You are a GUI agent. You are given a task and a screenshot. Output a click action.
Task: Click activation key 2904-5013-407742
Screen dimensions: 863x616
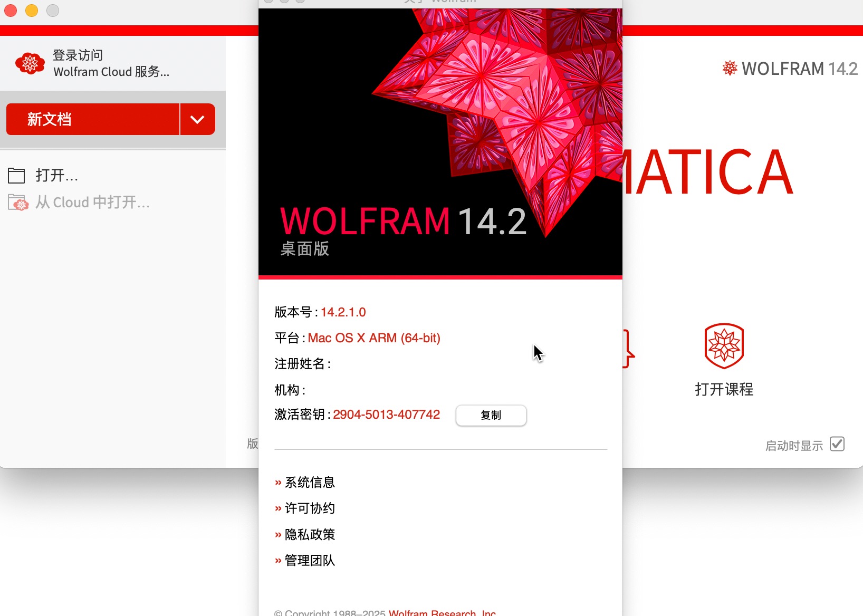tap(386, 415)
